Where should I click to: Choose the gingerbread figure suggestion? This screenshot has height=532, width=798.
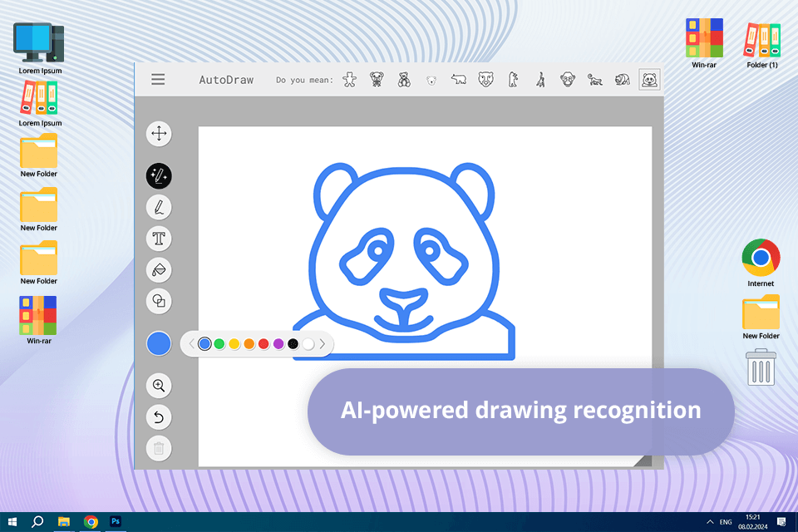tap(350, 80)
